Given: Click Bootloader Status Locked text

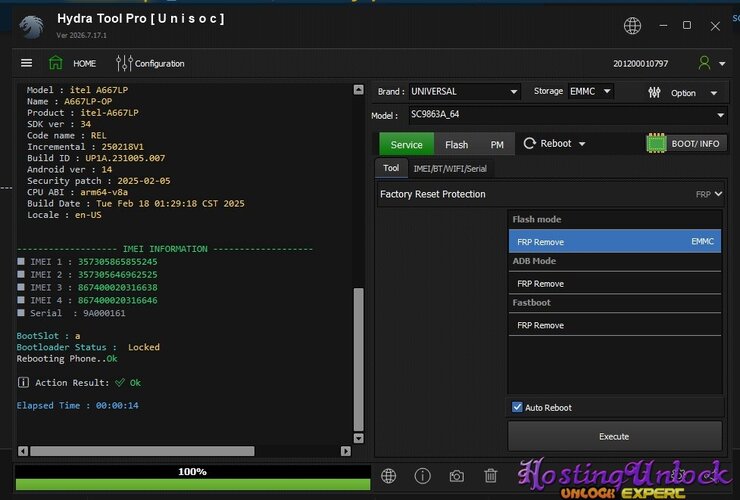Looking at the screenshot, I should tap(88, 347).
